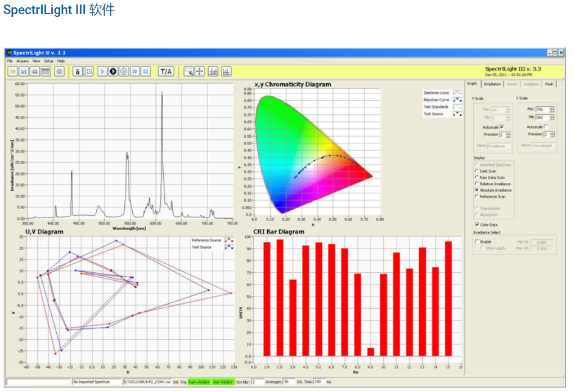Click the 'x,y Chromaticity Diagram' title

[x=293, y=84]
